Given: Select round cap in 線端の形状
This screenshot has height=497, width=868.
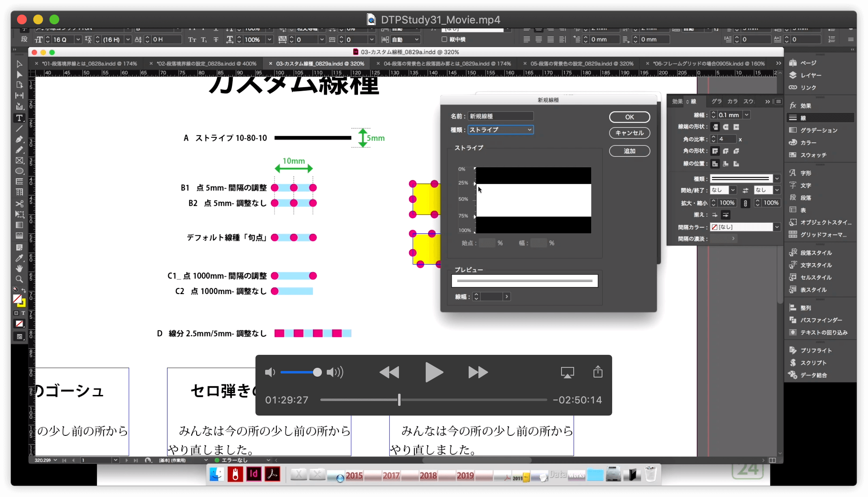Looking at the screenshot, I should coord(726,127).
